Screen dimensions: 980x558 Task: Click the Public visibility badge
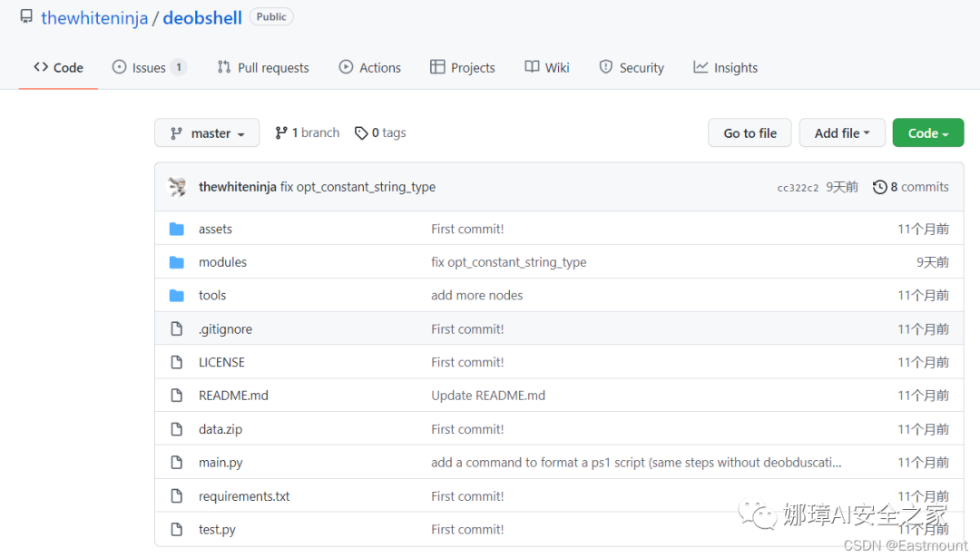pyautogui.click(x=271, y=17)
